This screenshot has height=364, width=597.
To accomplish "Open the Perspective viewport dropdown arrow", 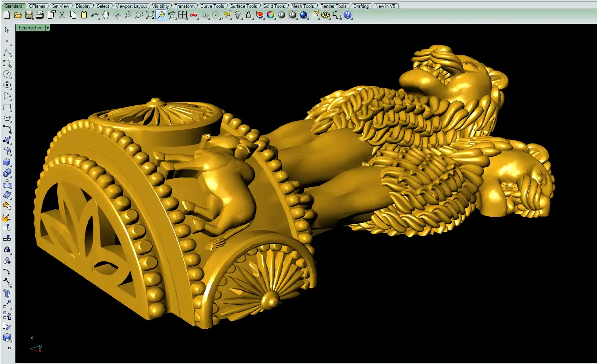I will (x=47, y=28).
